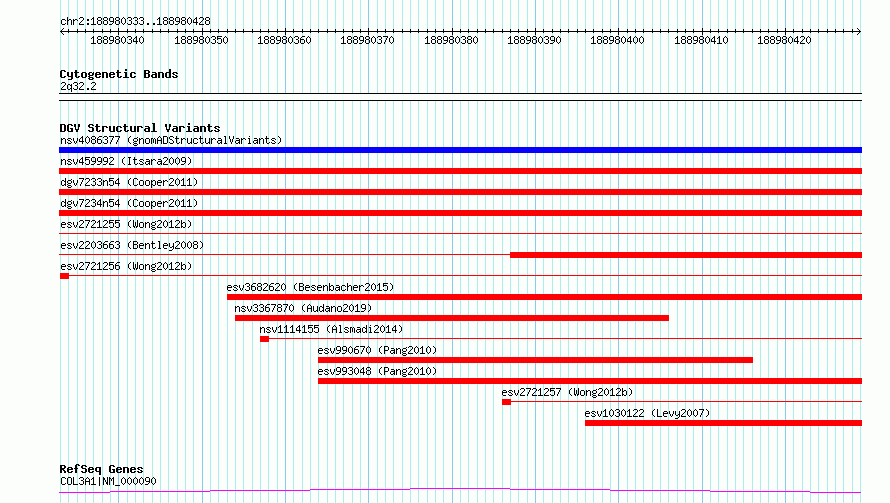The image size is (890, 503).
Task: Click ruler position 188980390
Action: [x=534, y=40]
